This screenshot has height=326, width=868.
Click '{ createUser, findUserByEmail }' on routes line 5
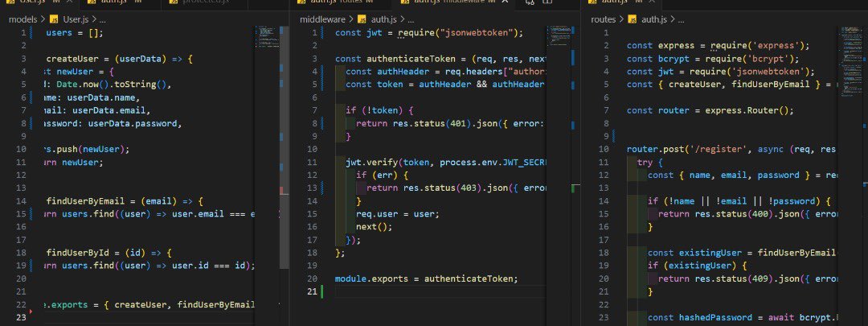pos(739,85)
